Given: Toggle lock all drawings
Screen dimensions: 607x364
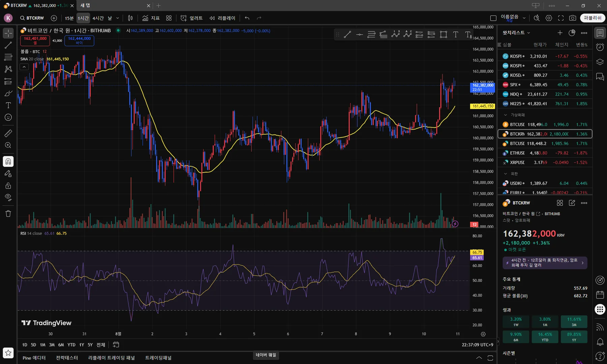Looking at the screenshot, I should (x=8, y=186).
